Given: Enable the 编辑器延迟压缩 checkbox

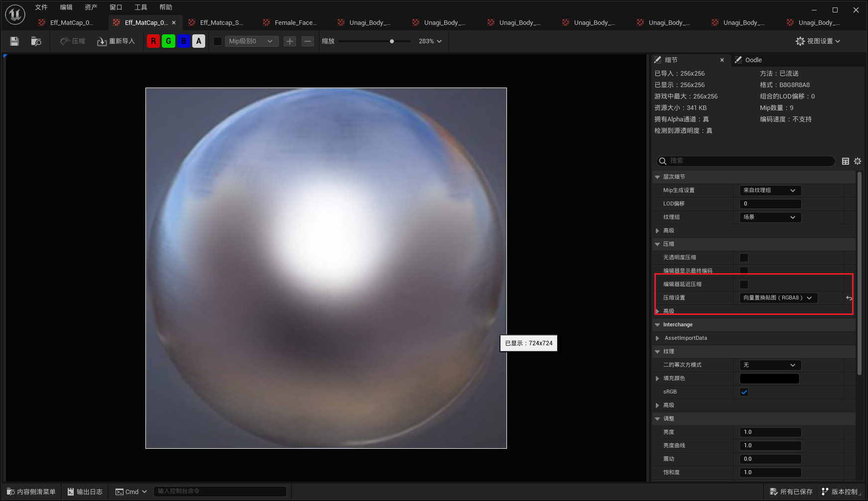Looking at the screenshot, I should (744, 285).
